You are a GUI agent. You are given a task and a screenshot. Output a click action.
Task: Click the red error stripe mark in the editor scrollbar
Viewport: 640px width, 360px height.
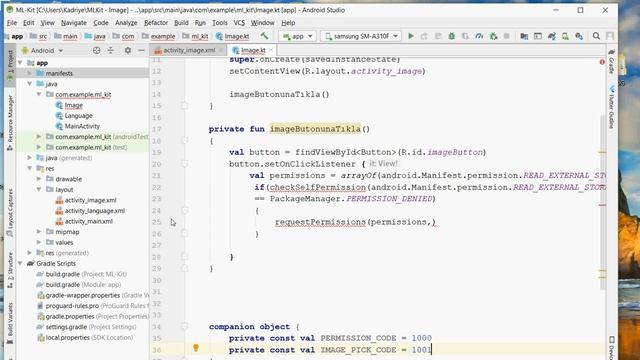[x=602, y=204]
